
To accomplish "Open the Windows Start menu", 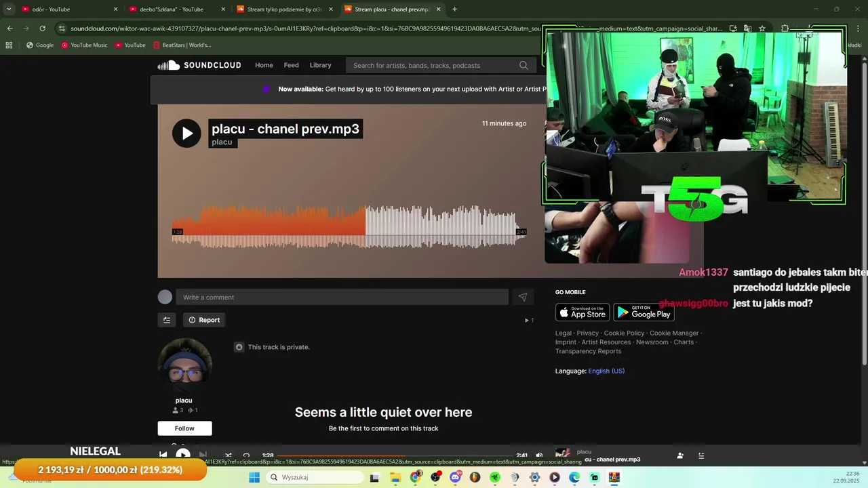I will point(254,477).
